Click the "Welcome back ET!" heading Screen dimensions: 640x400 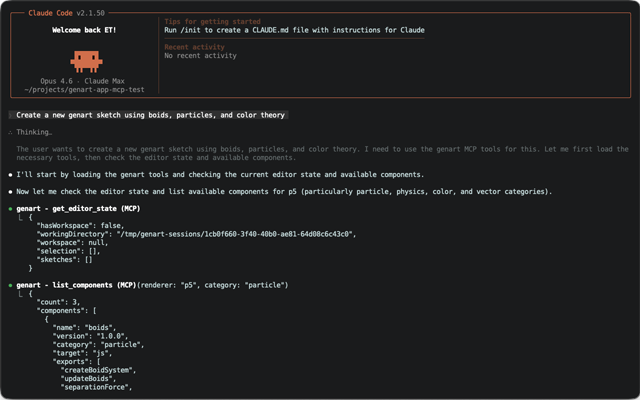pos(84,30)
